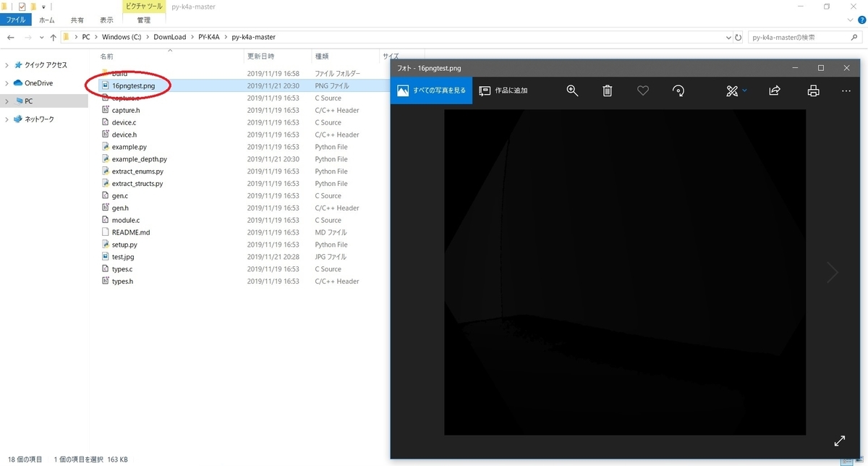
Task: Select the extract_enums.py file
Action: coord(137,171)
